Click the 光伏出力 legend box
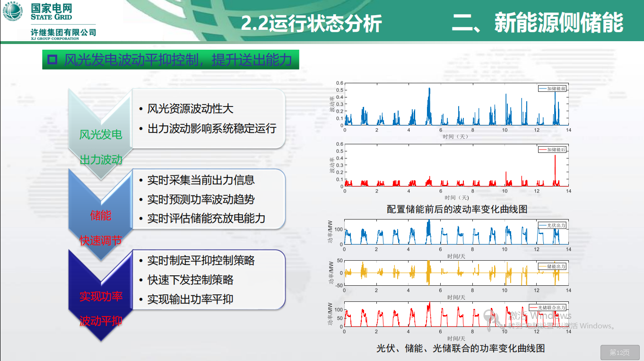 point(552,225)
